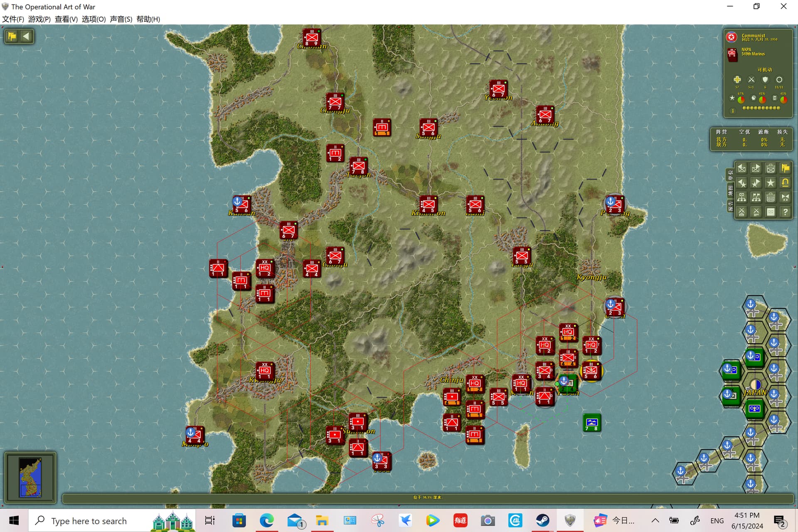Click the 549th Marines unit portrait
Screen dimensions: 798x532
[x=732, y=54]
